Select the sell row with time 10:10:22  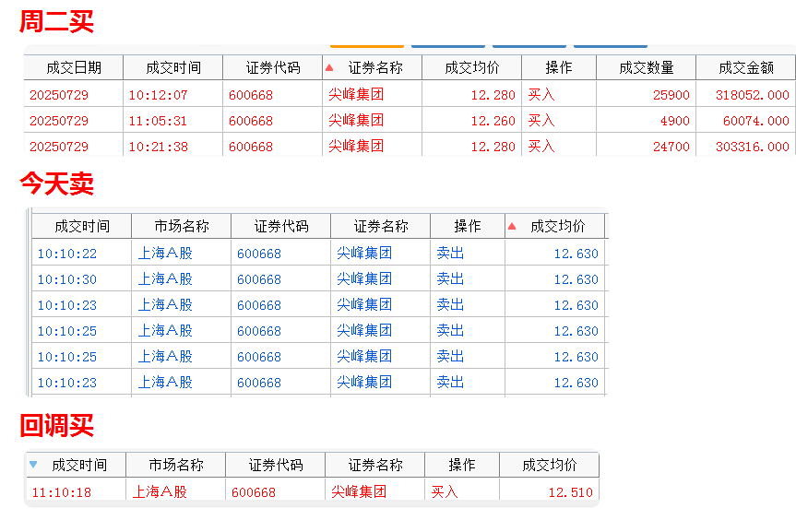click(x=318, y=253)
